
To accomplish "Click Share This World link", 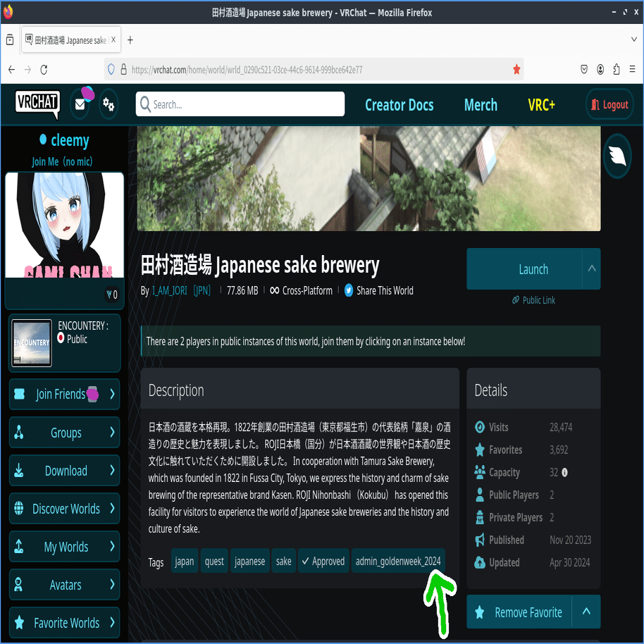I will click(385, 290).
